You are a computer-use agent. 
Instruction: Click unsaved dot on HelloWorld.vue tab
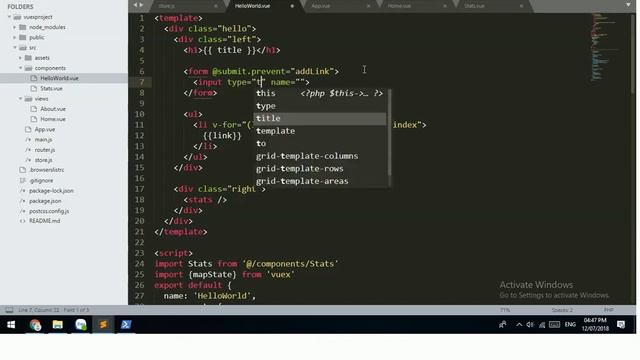coord(292,6)
